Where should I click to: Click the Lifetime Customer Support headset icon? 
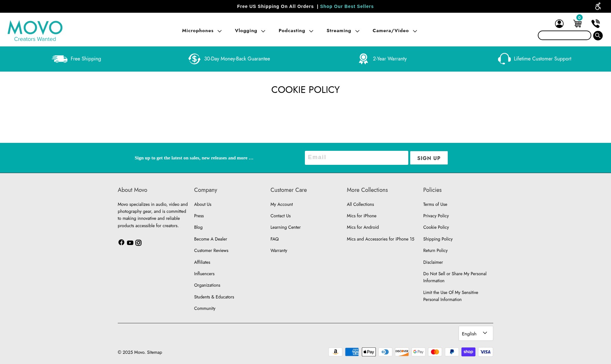pyautogui.click(x=504, y=59)
